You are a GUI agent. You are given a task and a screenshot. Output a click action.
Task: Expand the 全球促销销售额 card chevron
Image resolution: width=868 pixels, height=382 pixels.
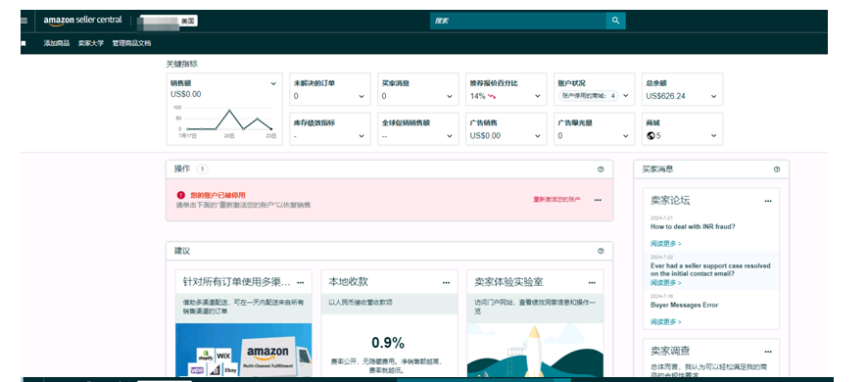(x=450, y=135)
